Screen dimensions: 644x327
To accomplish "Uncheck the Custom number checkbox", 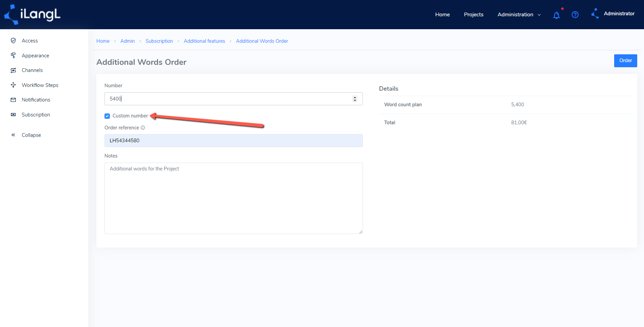I will coord(107,116).
